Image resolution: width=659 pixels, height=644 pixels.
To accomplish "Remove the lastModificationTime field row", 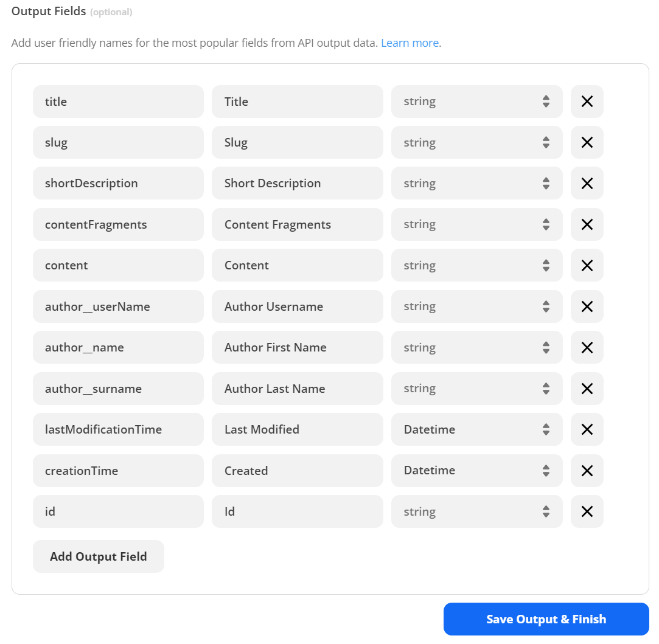I will [587, 429].
